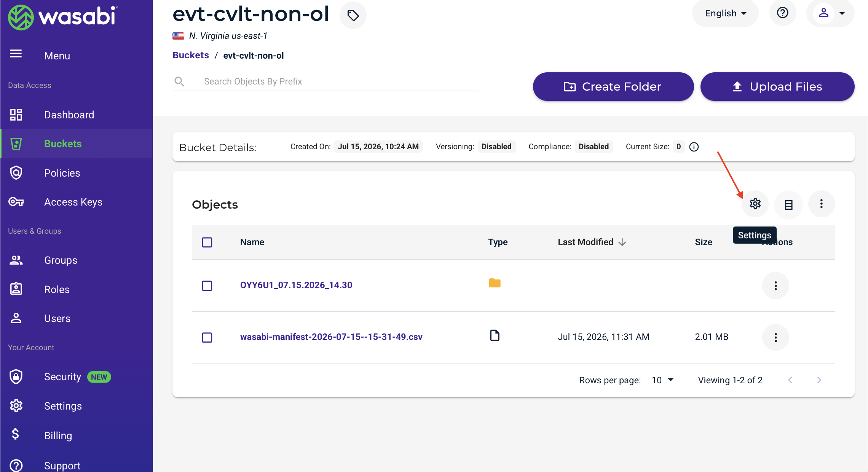
Task: Click the Security label in sidebar
Action: point(62,377)
